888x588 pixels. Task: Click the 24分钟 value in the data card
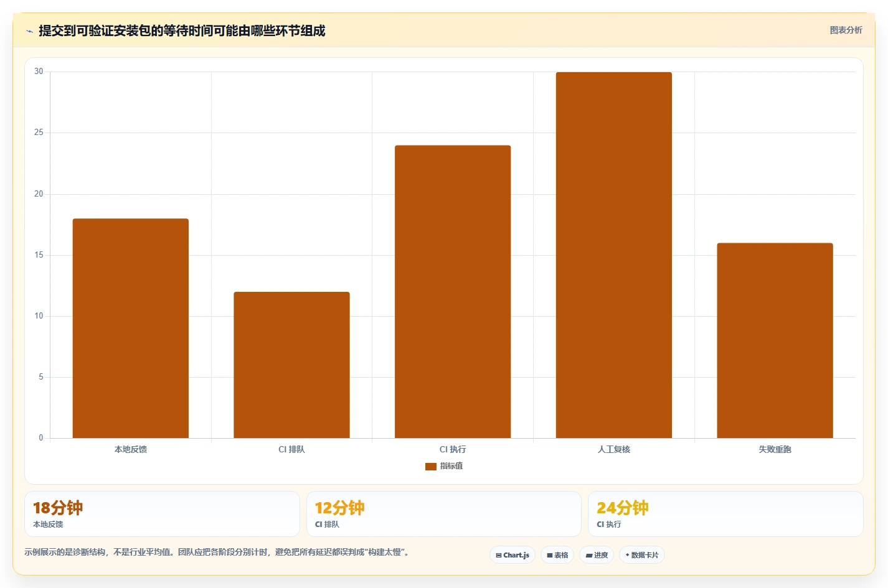pos(623,508)
